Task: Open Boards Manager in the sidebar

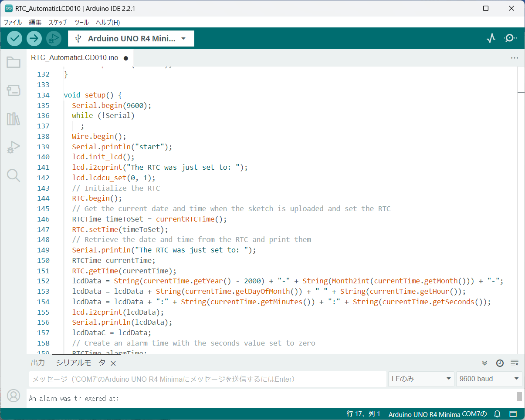Action: coord(14,91)
